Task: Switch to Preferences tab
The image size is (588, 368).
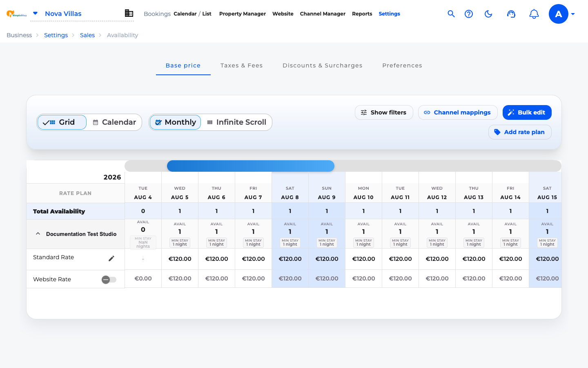Action: 402,65
